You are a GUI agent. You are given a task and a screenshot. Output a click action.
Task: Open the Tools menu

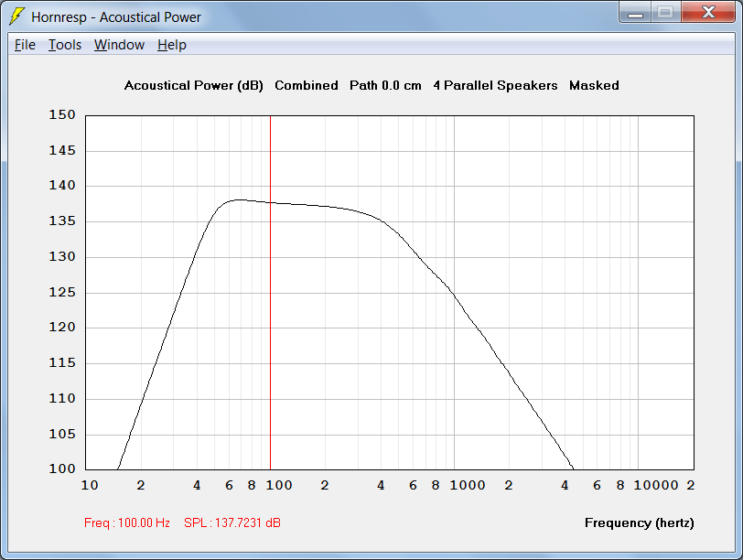[x=65, y=45]
